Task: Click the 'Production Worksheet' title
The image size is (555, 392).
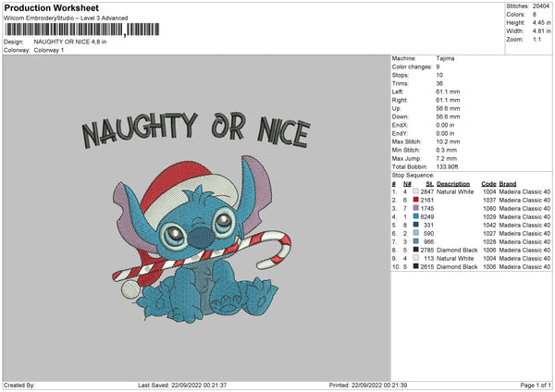Action: tap(52, 7)
